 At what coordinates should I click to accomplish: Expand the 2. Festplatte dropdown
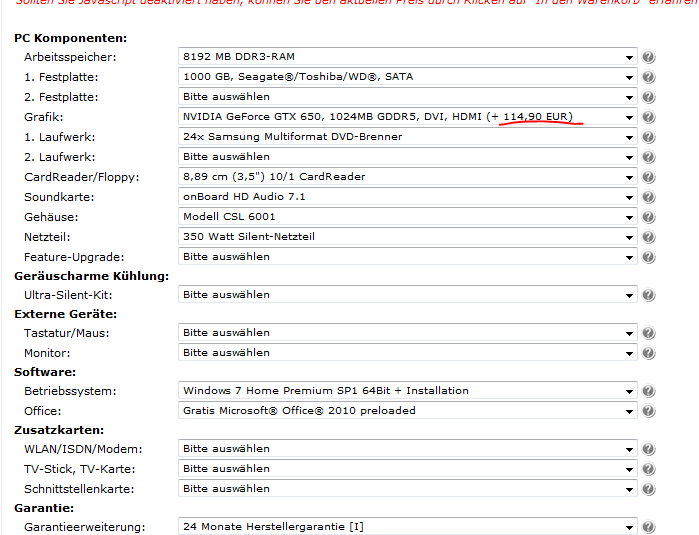pos(407,97)
